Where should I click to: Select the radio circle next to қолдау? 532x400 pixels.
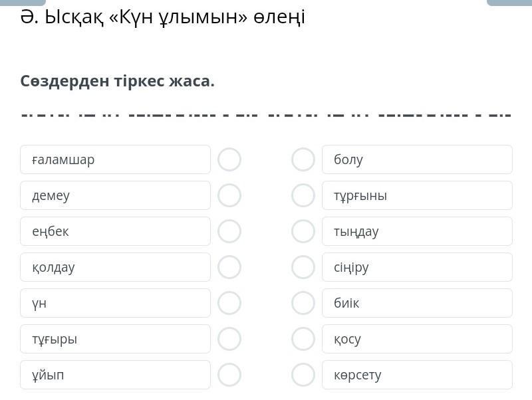pyautogui.click(x=229, y=267)
